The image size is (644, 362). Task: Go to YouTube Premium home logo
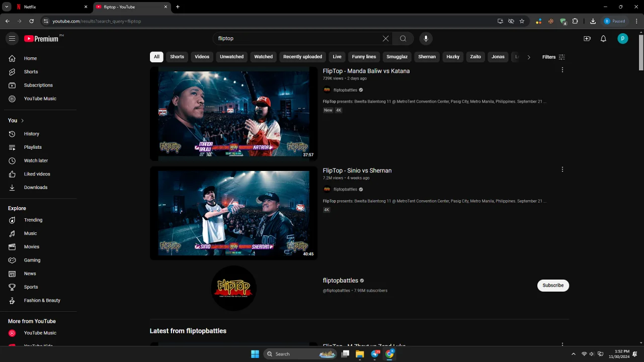(41, 39)
